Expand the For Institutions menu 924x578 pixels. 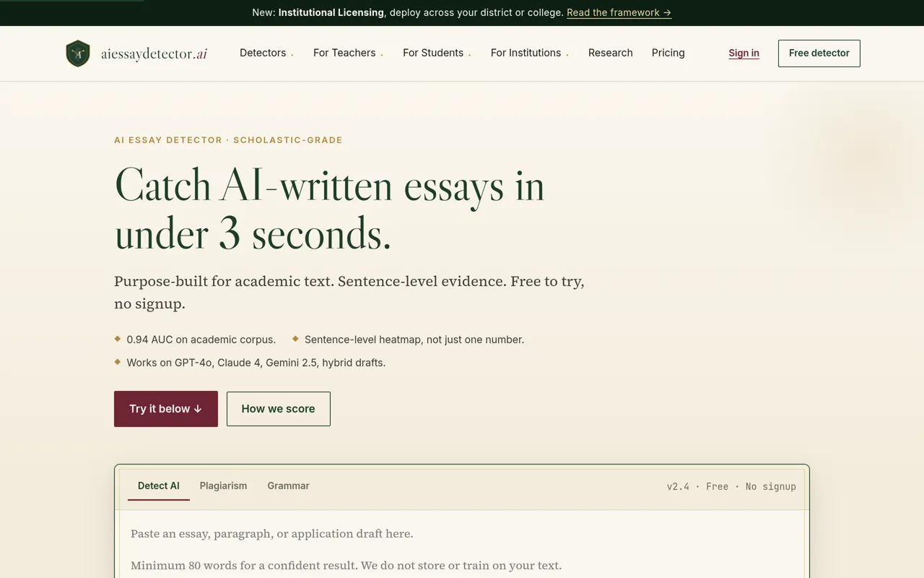tap(529, 53)
